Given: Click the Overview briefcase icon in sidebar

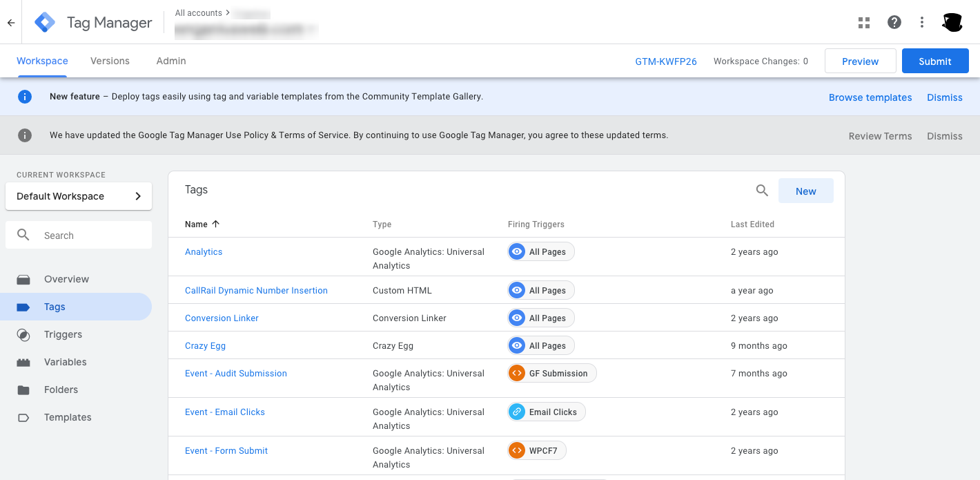Looking at the screenshot, I should coord(23,279).
